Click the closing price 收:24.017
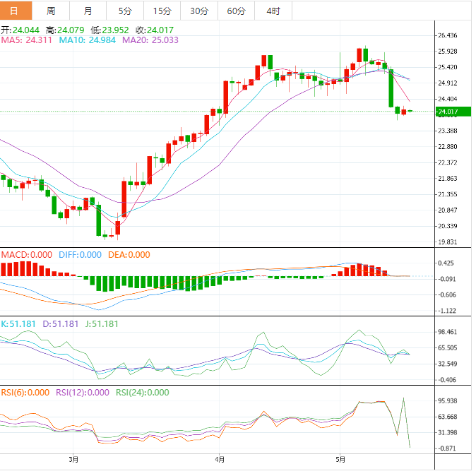The height and width of the screenshot is (476, 476). (x=155, y=30)
